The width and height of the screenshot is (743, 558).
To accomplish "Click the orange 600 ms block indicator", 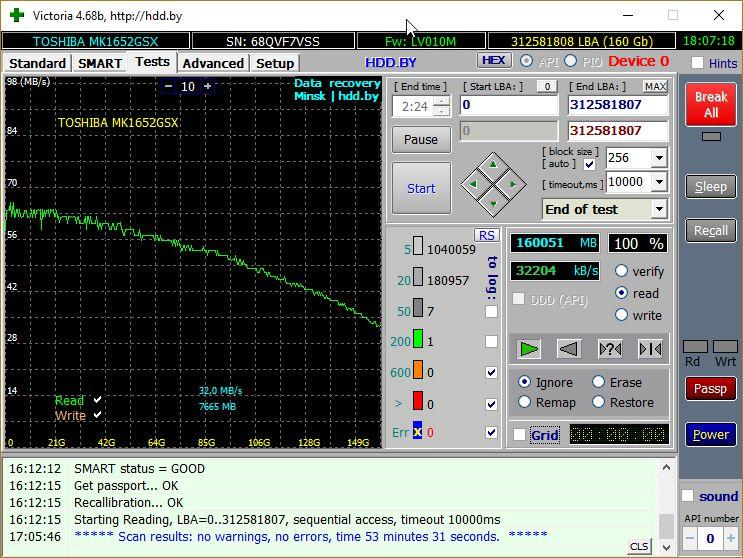I will (x=418, y=369).
